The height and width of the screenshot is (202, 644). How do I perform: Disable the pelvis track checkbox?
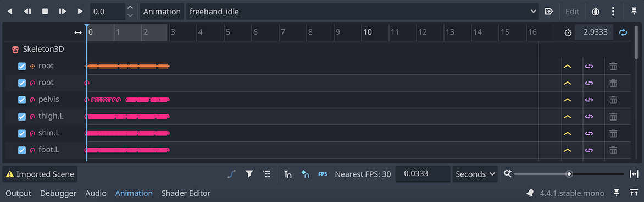(x=22, y=100)
